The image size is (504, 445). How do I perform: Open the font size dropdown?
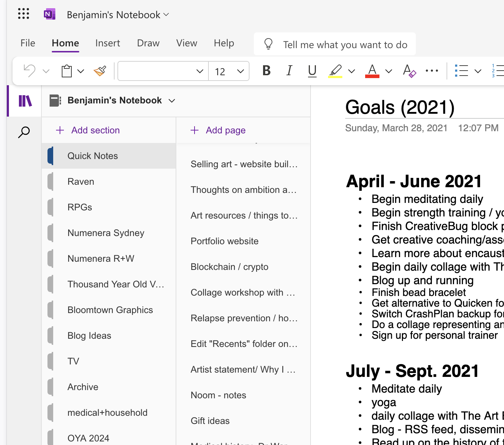coord(240,71)
